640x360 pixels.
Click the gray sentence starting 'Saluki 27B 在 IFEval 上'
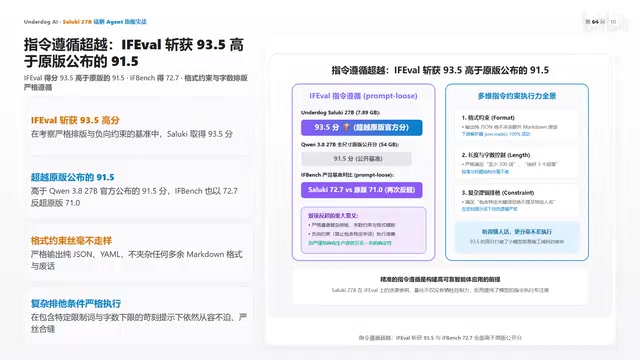(440, 290)
